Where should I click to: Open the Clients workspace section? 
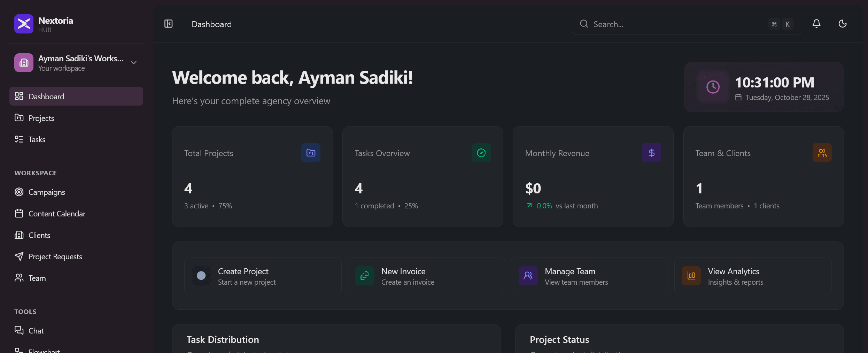coord(39,235)
